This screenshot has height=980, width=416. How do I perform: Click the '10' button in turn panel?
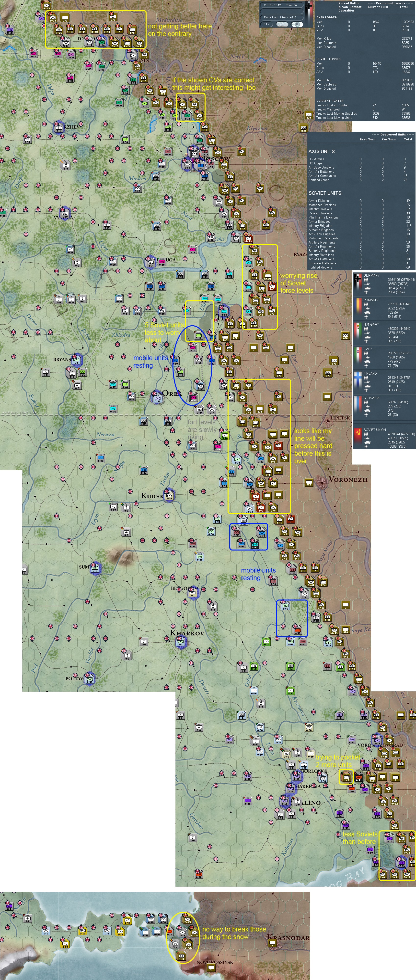pyautogui.click(x=297, y=24)
